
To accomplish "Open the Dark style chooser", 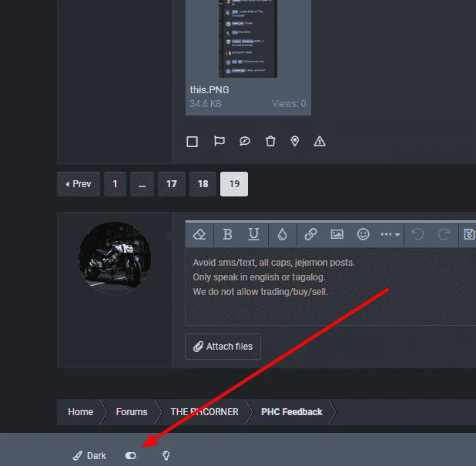I will tap(89, 456).
